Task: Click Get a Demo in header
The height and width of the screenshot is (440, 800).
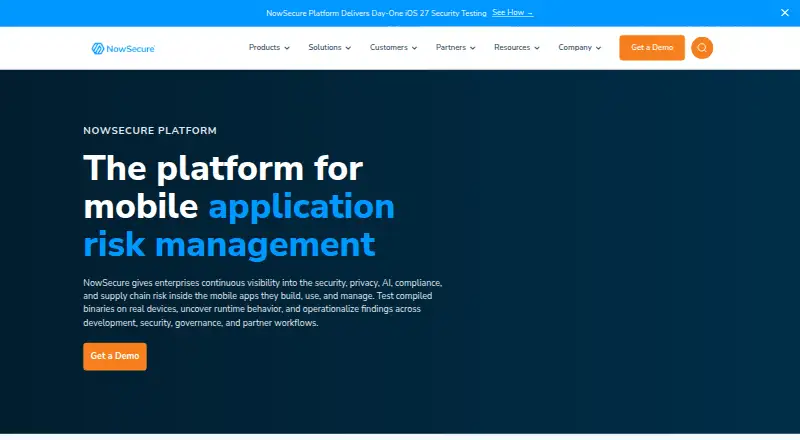Action: (652, 47)
